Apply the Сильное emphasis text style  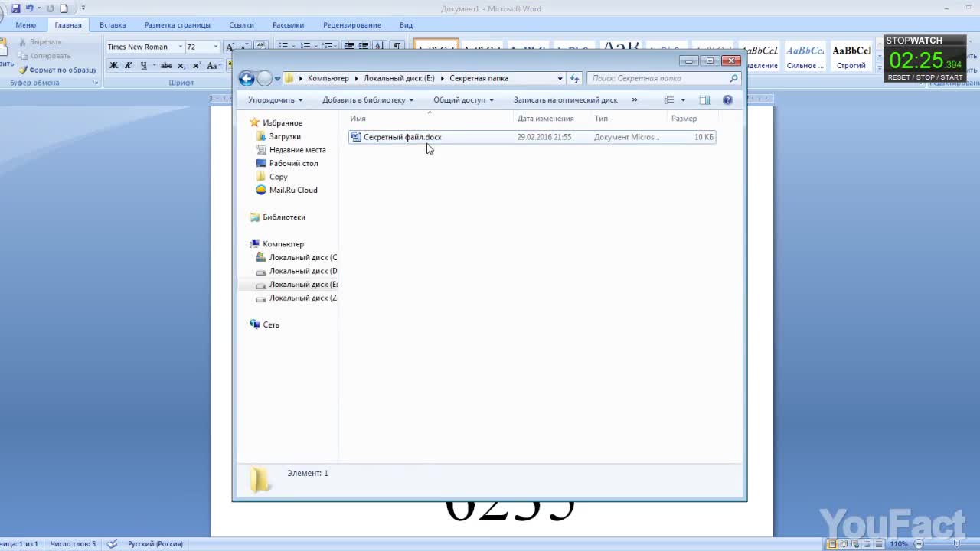coord(805,57)
